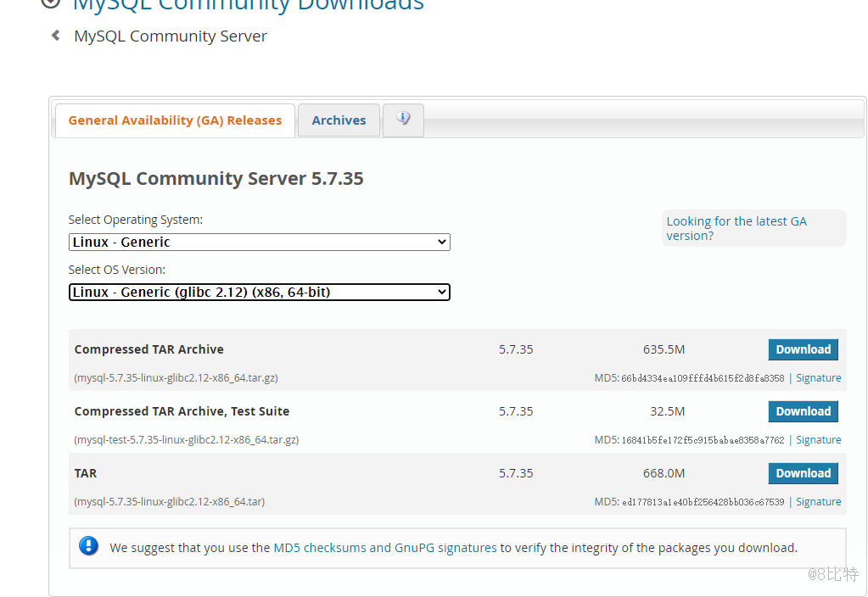
Task: Expand the Linux - Generic combo box arrow
Action: [x=442, y=242]
